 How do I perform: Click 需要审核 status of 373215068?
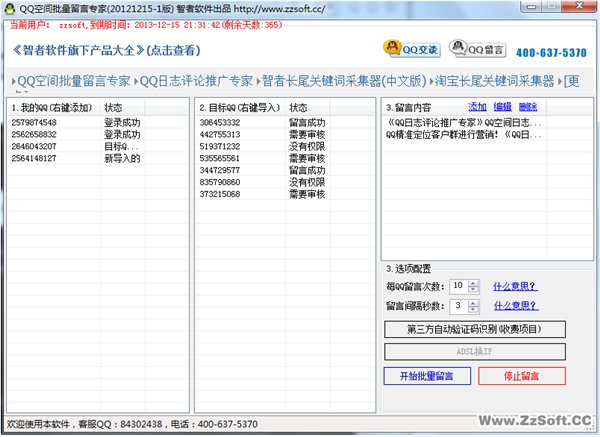point(307,194)
